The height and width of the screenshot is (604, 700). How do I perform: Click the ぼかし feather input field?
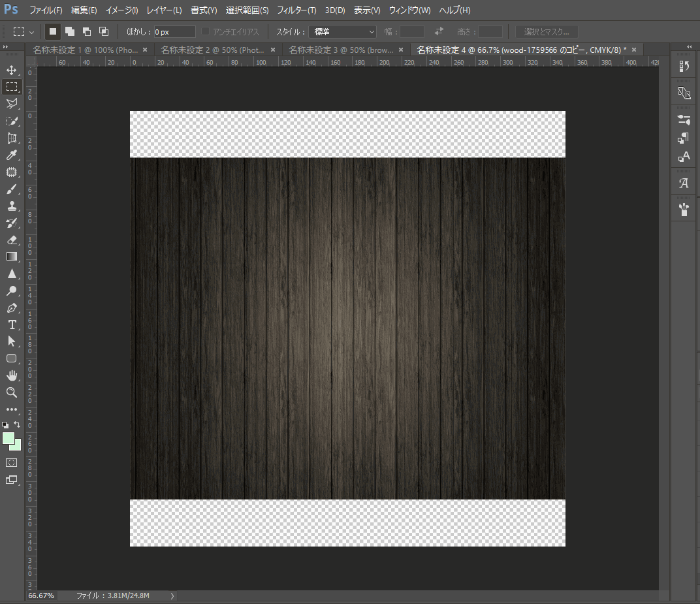pos(174,32)
